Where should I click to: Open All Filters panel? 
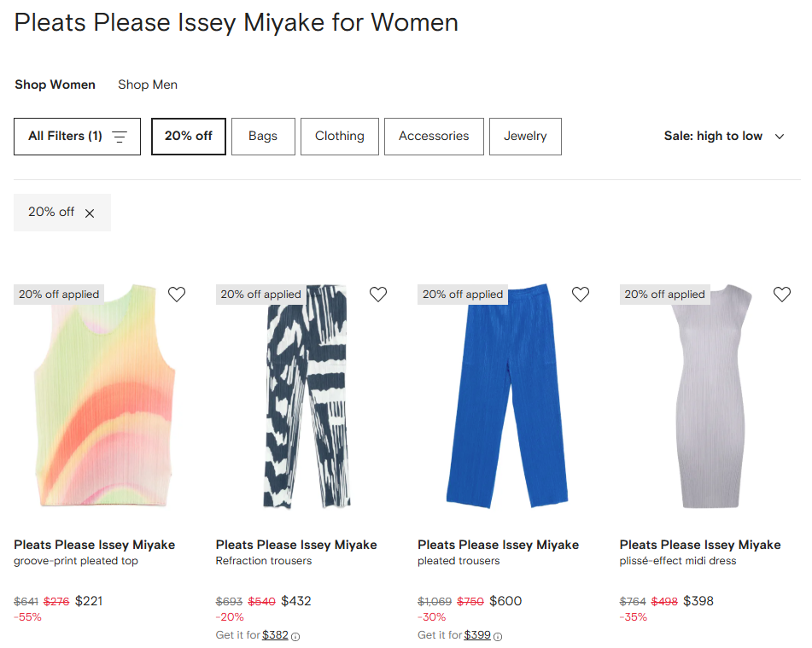77,137
